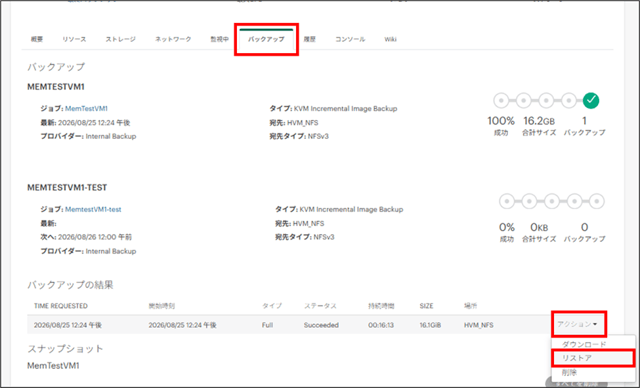Click the 16.2GB total size value

[539, 121]
